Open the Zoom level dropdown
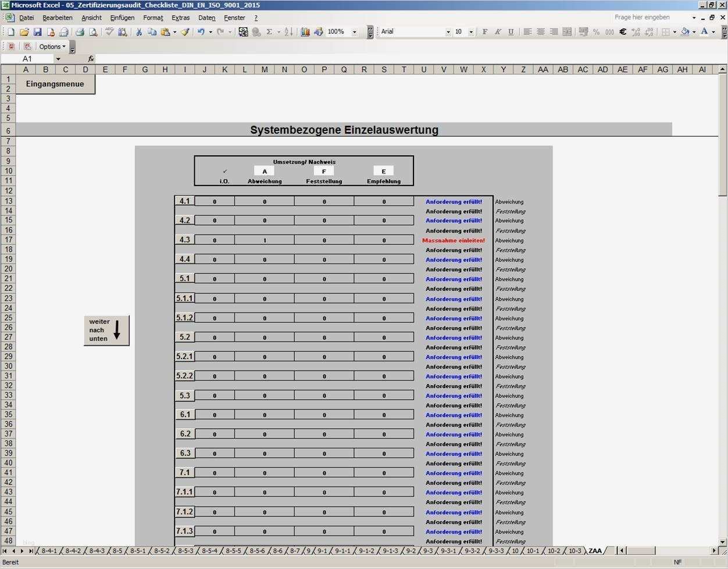Screen dimensions: 728x569 click(354, 31)
